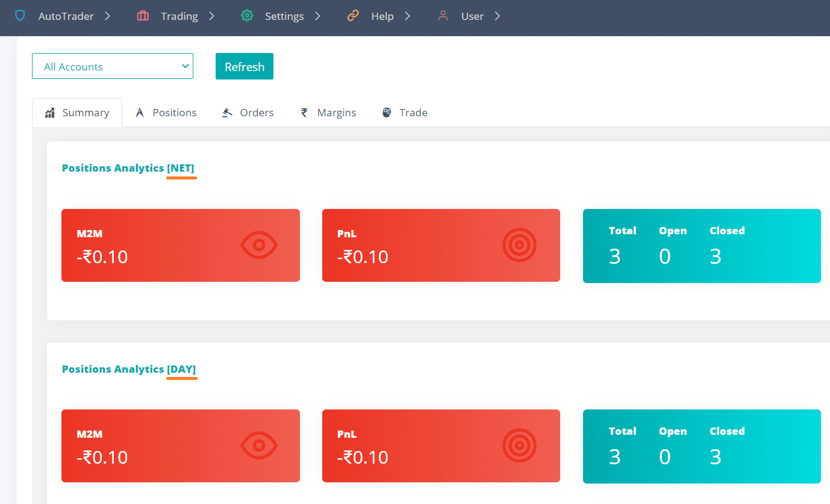Image resolution: width=830 pixels, height=504 pixels.
Task: Click the User person icon
Action: coord(443,16)
